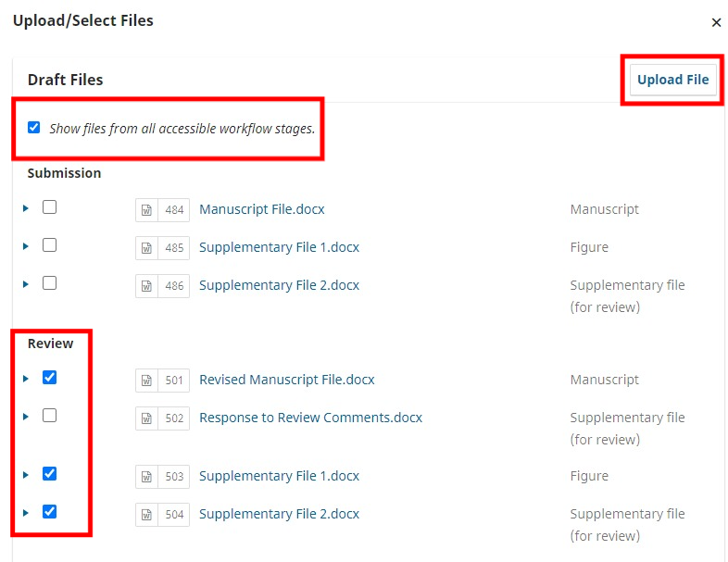Click the document icon beside file 486
The image size is (728, 562).
146,286
